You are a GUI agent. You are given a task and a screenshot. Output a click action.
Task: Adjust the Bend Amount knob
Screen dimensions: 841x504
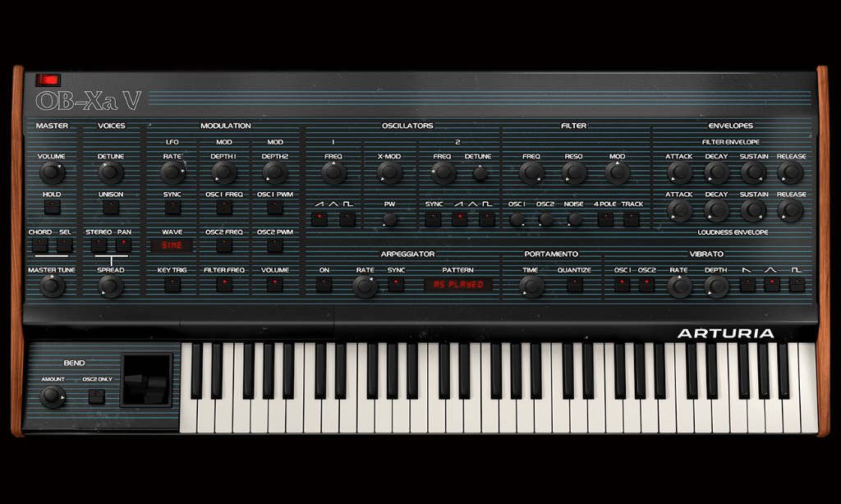click(53, 396)
